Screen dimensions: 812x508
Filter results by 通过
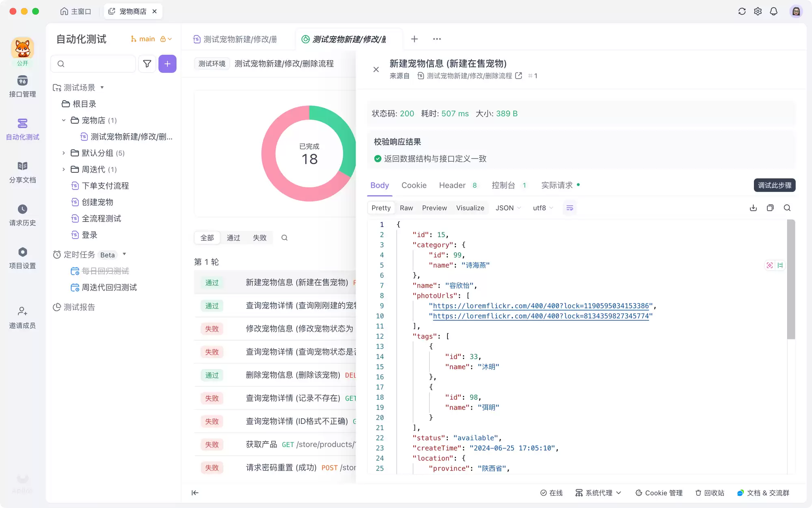[233, 238]
